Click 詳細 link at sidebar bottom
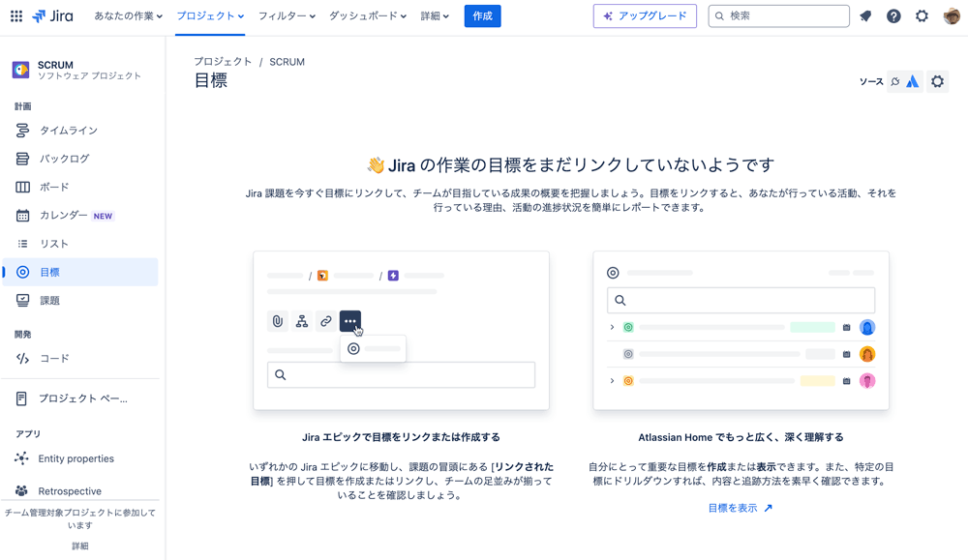The height and width of the screenshot is (560, 968). 80,545
